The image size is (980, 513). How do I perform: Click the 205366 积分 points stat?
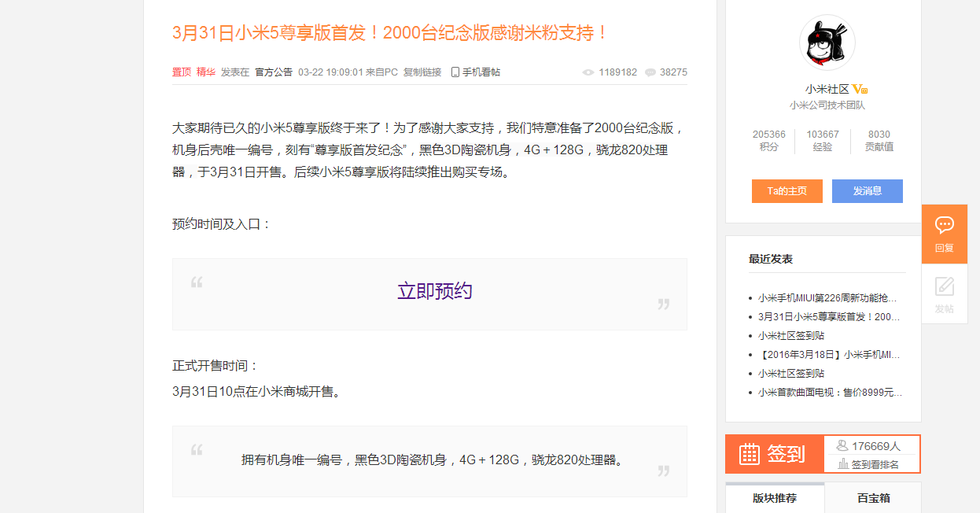(x=769, y=141)
